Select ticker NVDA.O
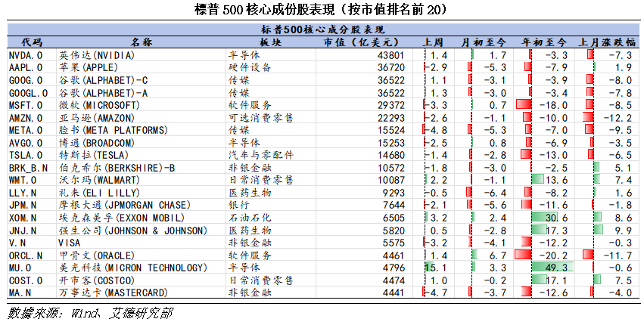 point(26,55)
